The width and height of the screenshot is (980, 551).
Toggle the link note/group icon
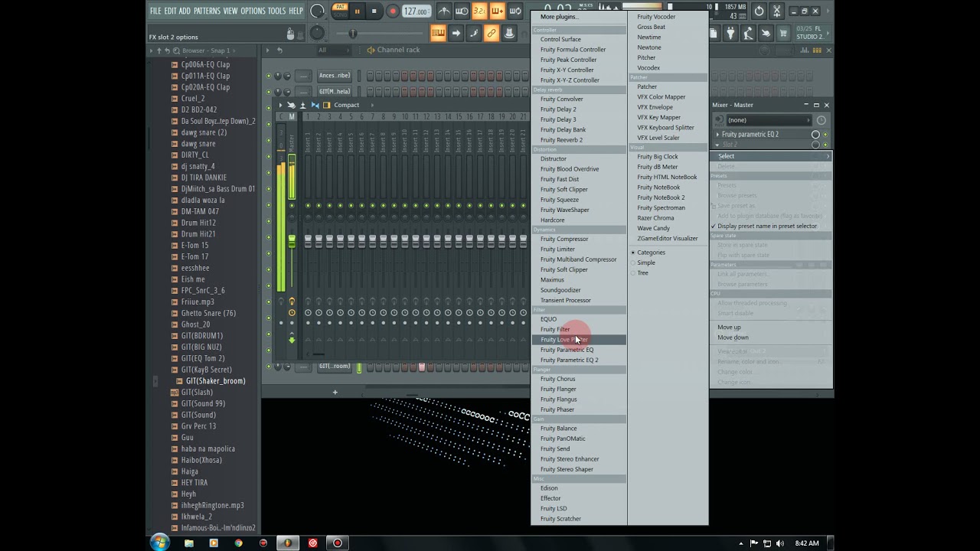coord(491,33)
